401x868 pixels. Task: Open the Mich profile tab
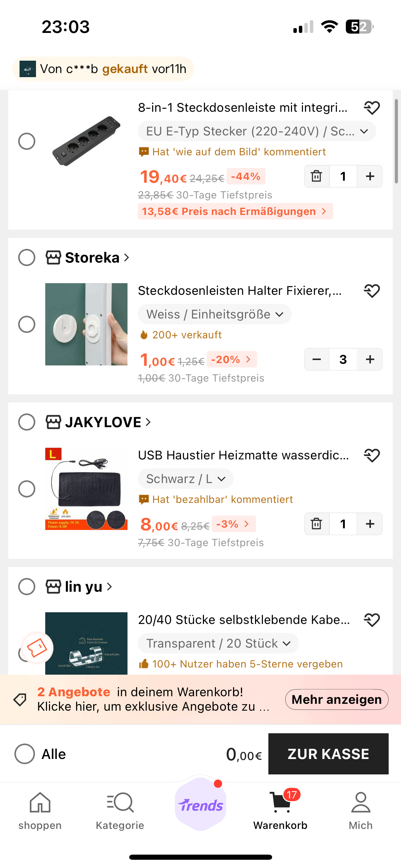361,810
